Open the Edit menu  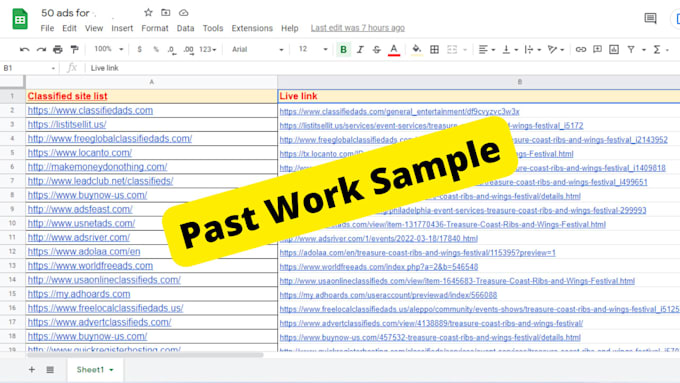[x=69, y=28]
